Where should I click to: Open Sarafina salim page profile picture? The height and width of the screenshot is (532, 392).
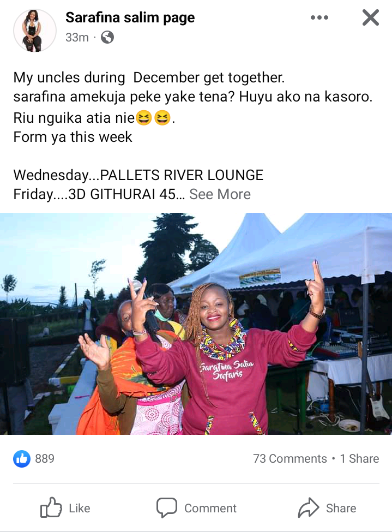(x=34, y=31)
